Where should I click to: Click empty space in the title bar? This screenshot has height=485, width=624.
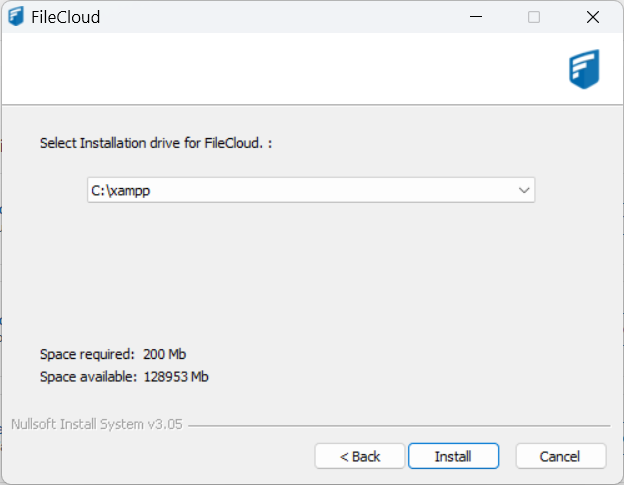tap(280, 17)
